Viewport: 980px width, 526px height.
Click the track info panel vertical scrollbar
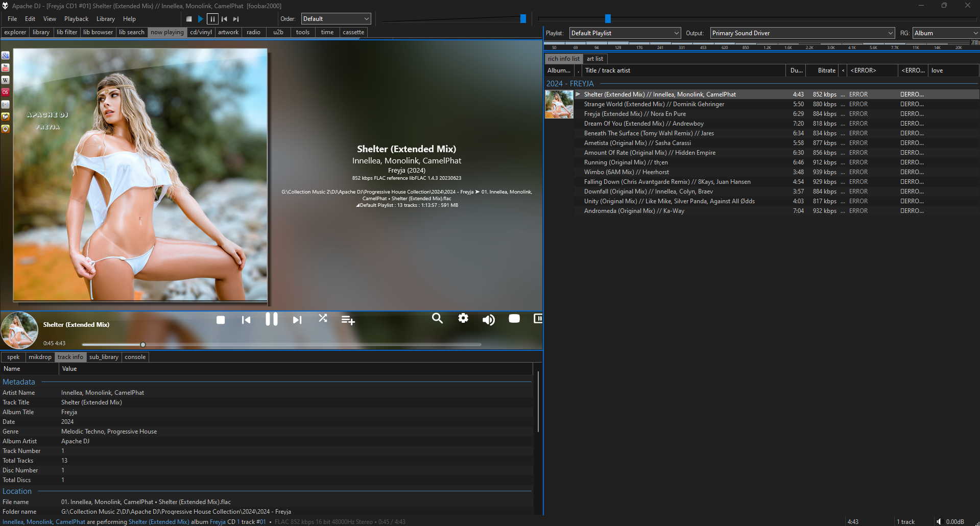coord(538,402)
